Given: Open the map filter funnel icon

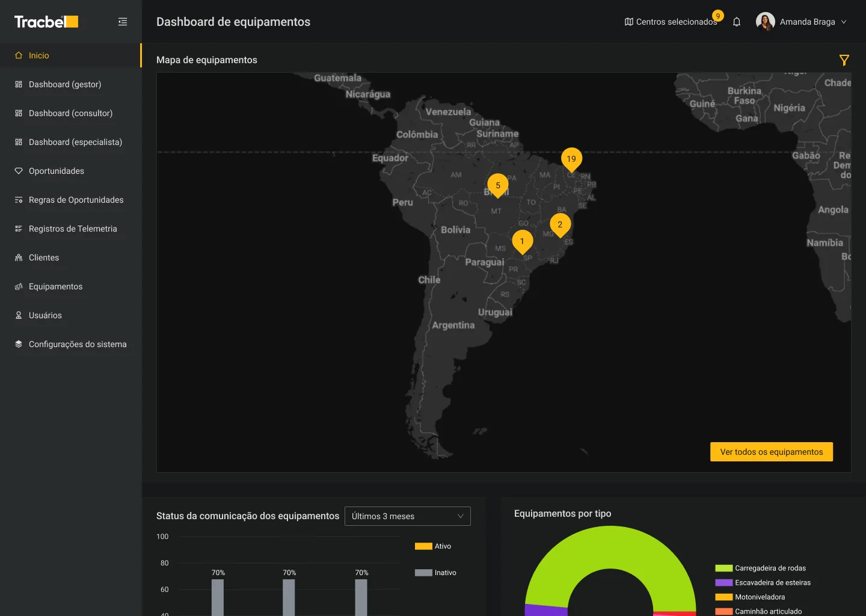Looking at the screenshot, I should point(844,60).
